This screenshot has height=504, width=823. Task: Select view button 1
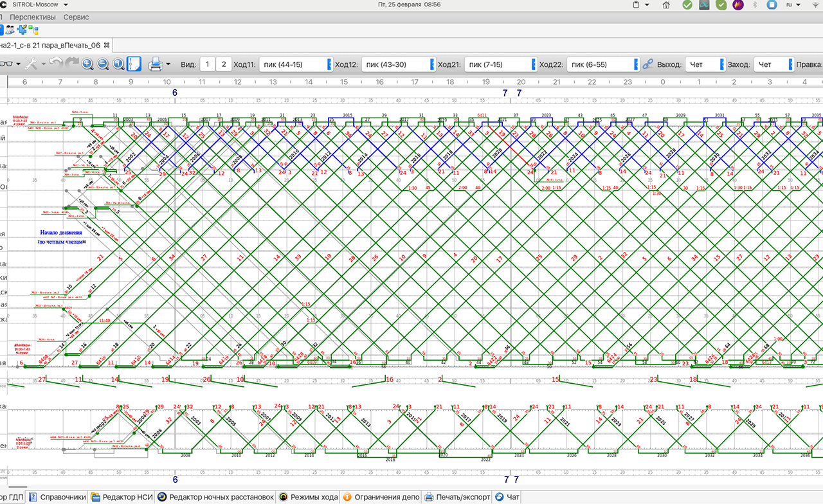coord(208,64)
